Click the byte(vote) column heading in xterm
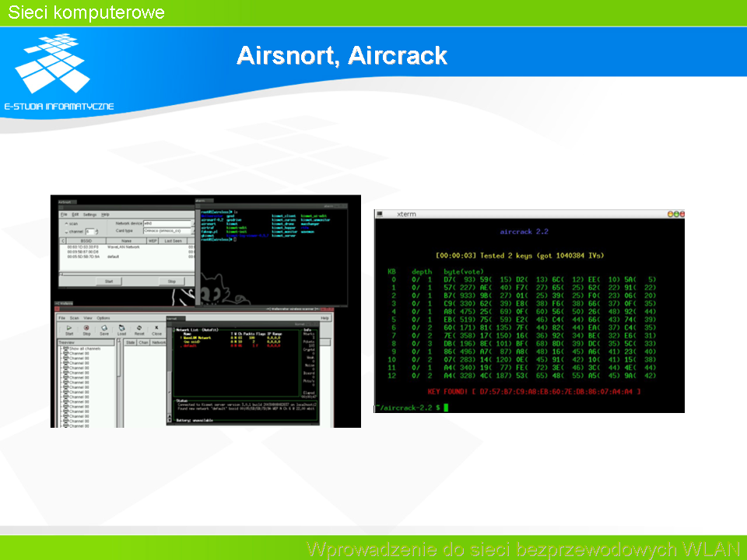Viewport: 747px width, 560px height. tap(464, 271)
